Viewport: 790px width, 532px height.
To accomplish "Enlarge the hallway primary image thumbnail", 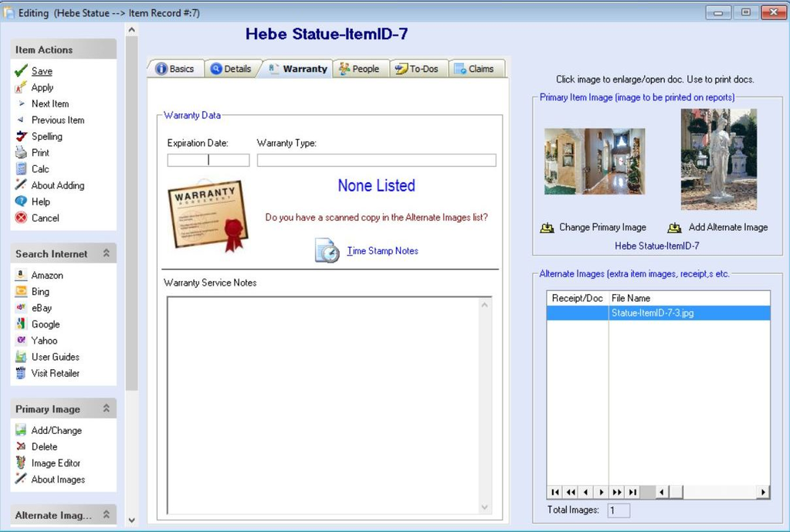I will 595,161.
